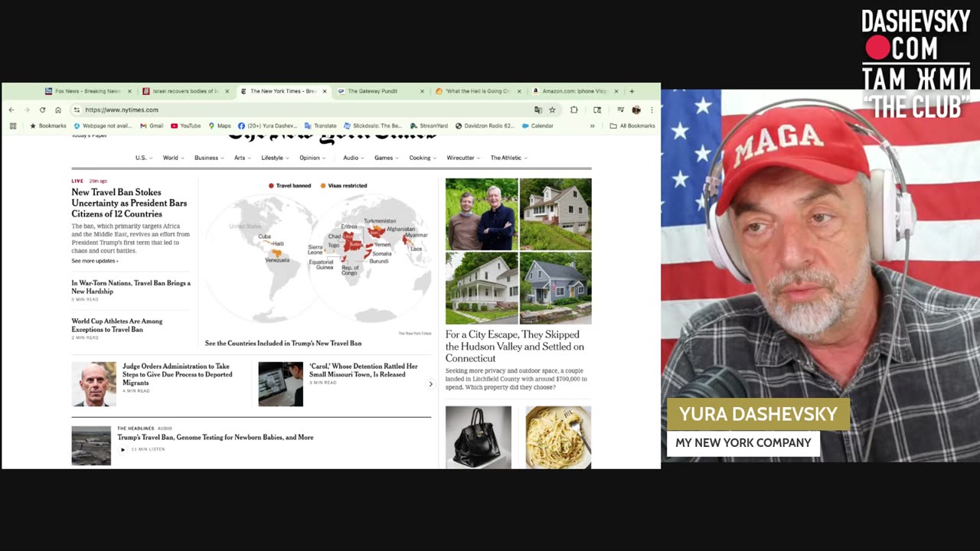The width and height of the screenshot is (980, 551).
Task: Reload the nytimes.com page
Action: pos(42,110)
